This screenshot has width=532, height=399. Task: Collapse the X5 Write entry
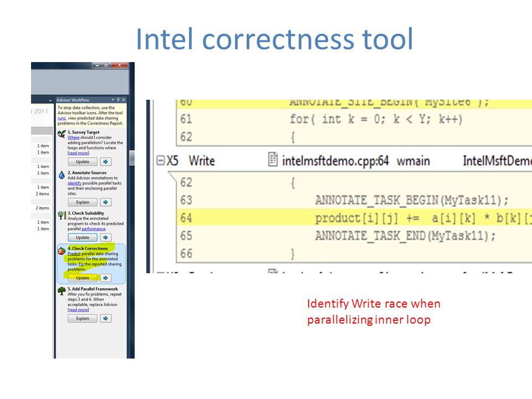(x=161, y=160)
